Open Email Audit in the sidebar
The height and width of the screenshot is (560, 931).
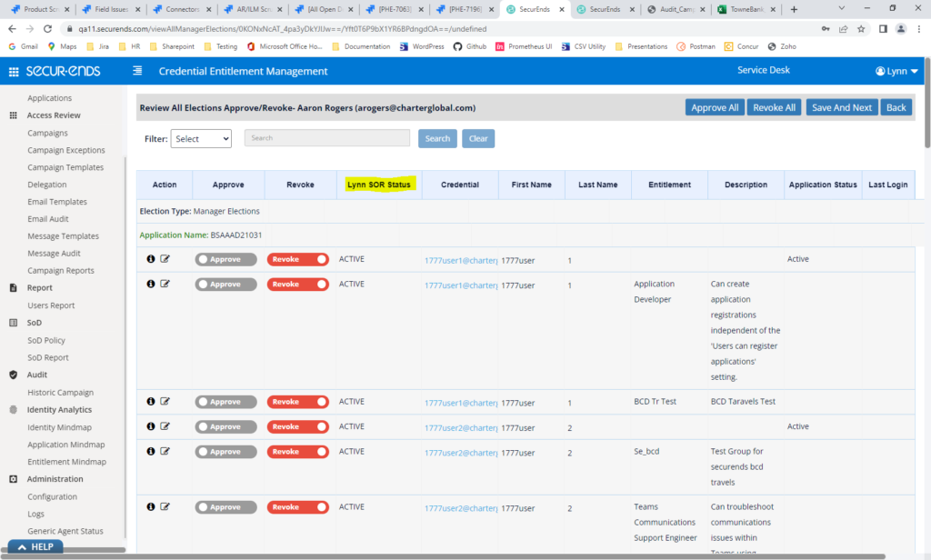click(48, 219)
